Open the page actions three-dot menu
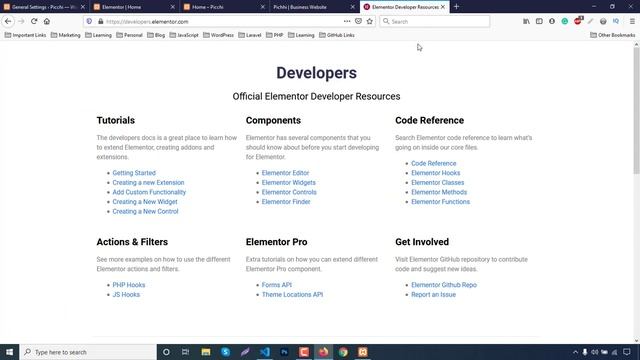 coord(347,21)
